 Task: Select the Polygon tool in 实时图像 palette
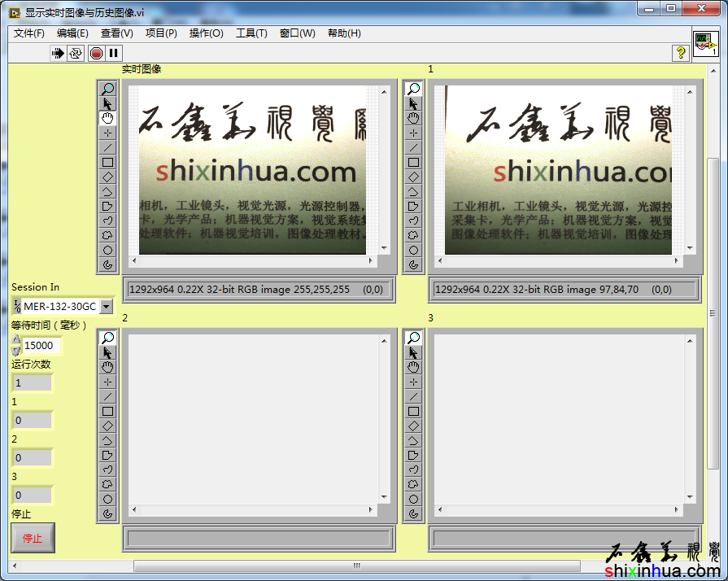coord(107,206)
